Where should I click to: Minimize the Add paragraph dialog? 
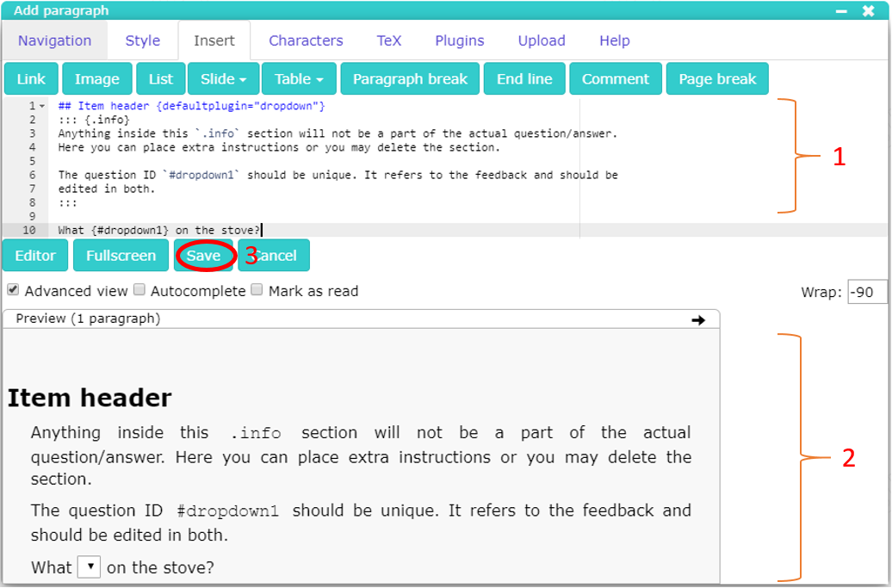[x=841, y=11]
